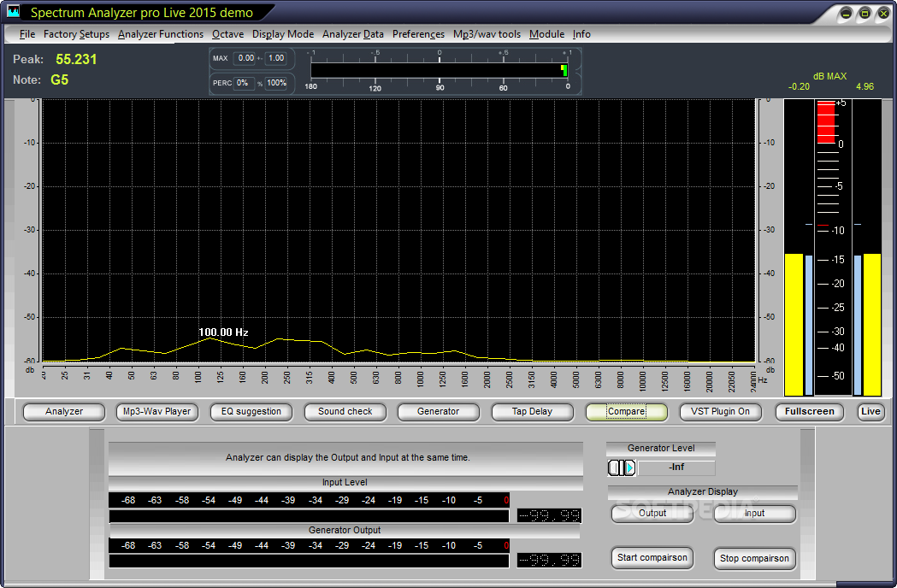Screen dimensions: 897x588
Task: Open the Octave menu
Action: (227, 34)
